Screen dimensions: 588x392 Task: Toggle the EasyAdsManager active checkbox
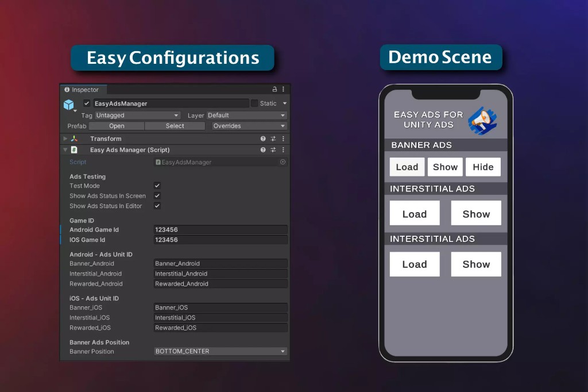pos(87,103)
